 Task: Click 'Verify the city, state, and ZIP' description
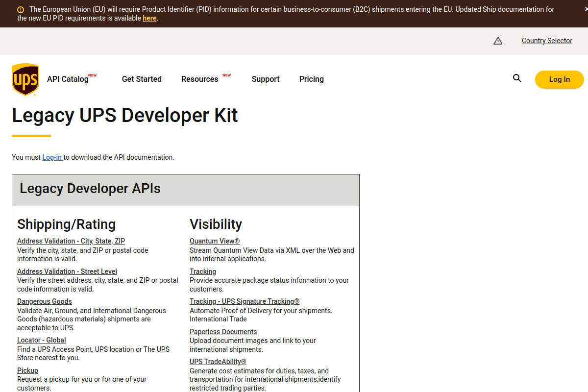pos(83,254)
